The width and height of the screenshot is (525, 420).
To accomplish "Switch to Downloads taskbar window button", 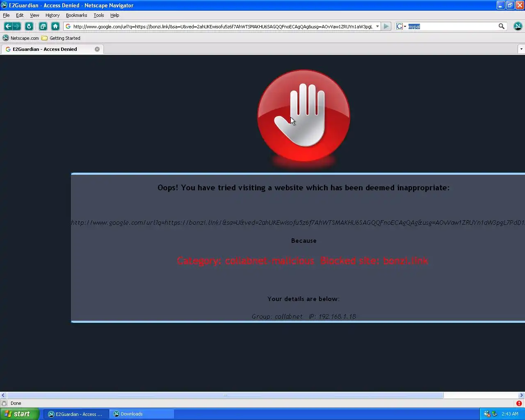I will pyautogui.click(x=142, y=414).
